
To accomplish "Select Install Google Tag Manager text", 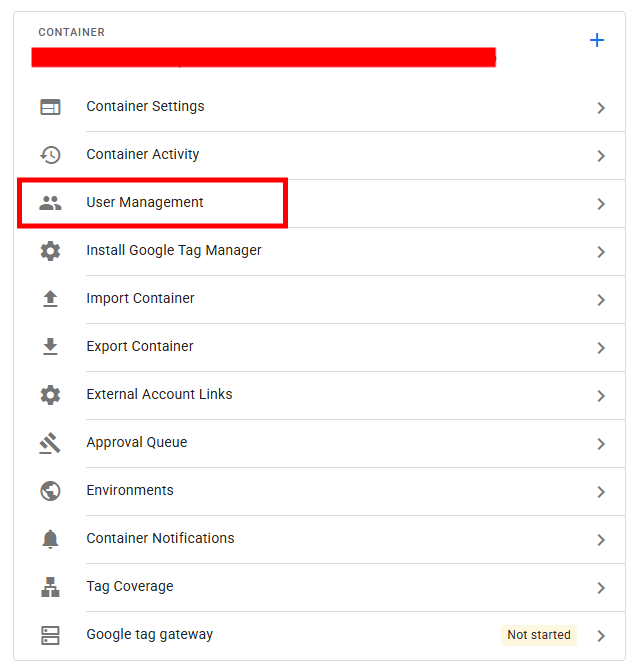I will tap(174, 250).
